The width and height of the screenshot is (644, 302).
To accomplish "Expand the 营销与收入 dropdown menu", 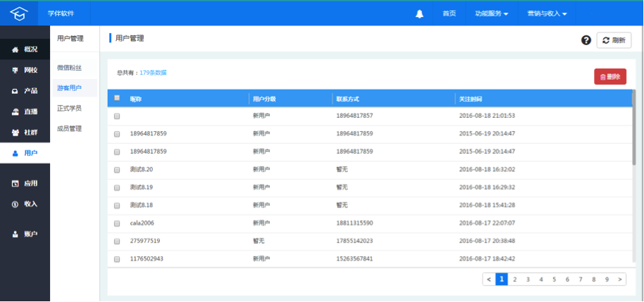I will tap(547, 13).
